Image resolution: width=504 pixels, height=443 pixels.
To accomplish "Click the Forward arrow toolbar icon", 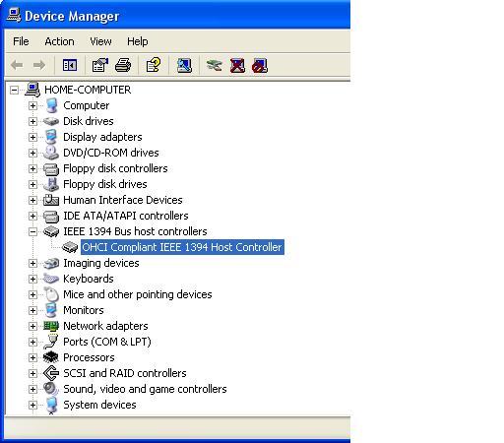I will 39,65.
